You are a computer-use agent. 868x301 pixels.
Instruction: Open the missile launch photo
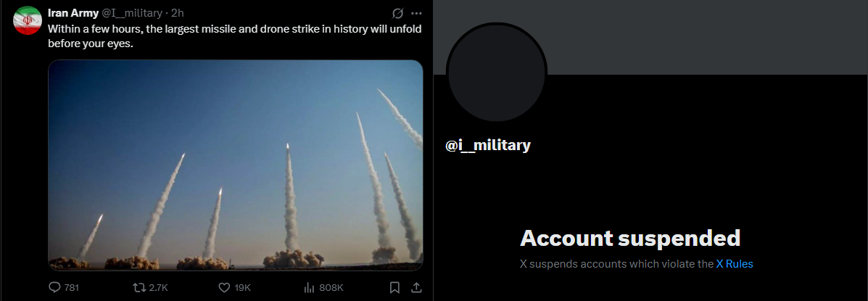tap(235, 165)
